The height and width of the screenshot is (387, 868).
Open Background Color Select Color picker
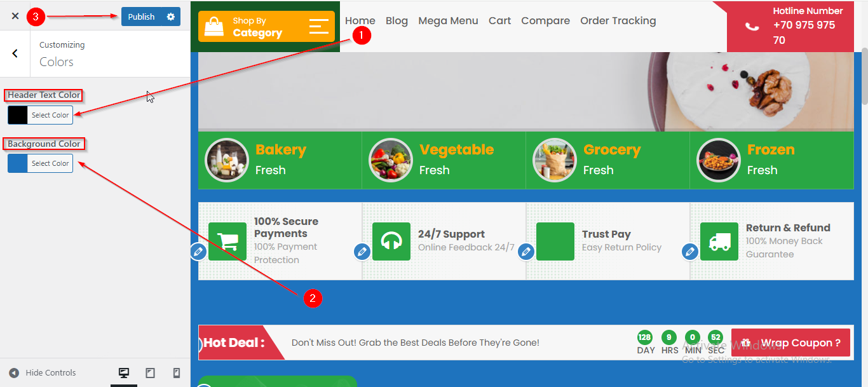pos(50,163)
